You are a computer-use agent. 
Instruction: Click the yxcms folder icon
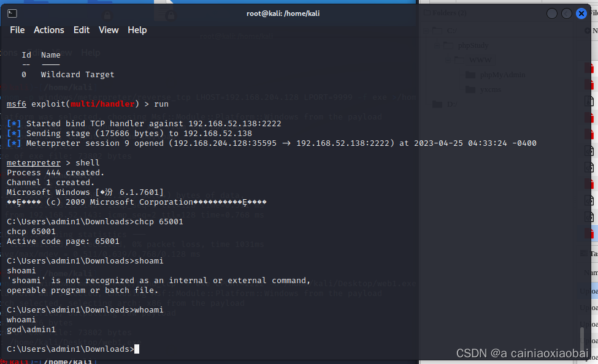tap(470, 89)
